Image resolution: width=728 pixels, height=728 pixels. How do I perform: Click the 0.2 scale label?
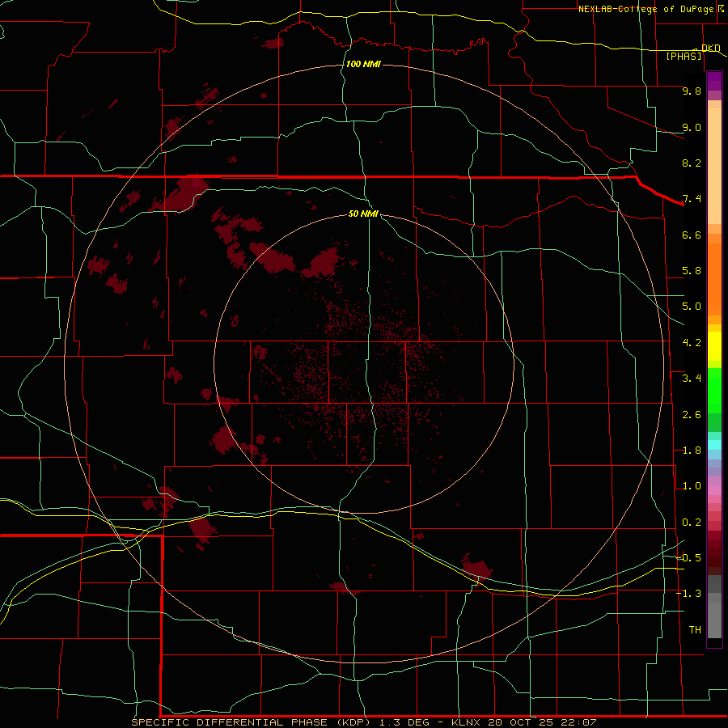[x=692, y=523]
